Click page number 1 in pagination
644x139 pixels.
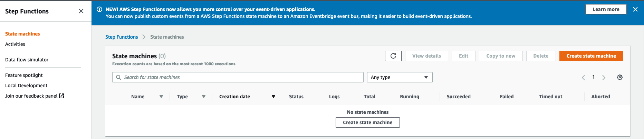point(594,77)
